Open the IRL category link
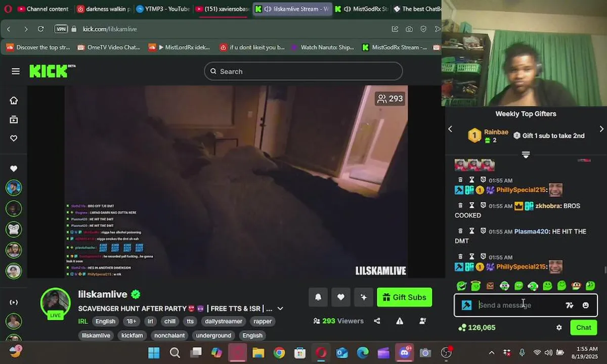 83,321
